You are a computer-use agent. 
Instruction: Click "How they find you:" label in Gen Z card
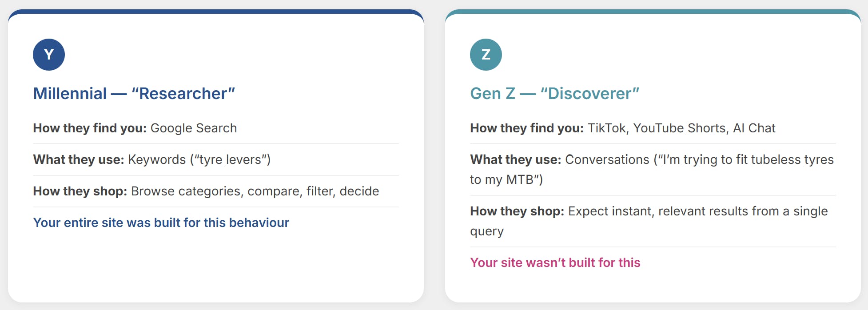click(x=527, y=128)
